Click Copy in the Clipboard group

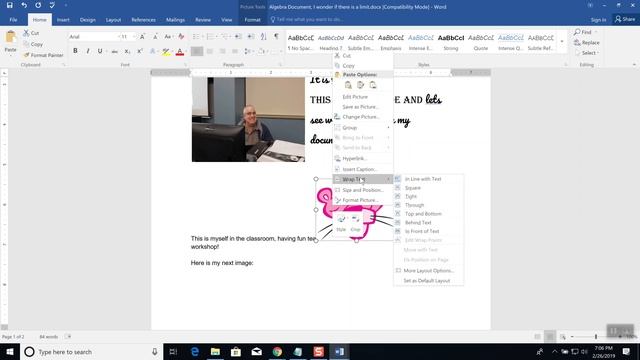point(33,44)
